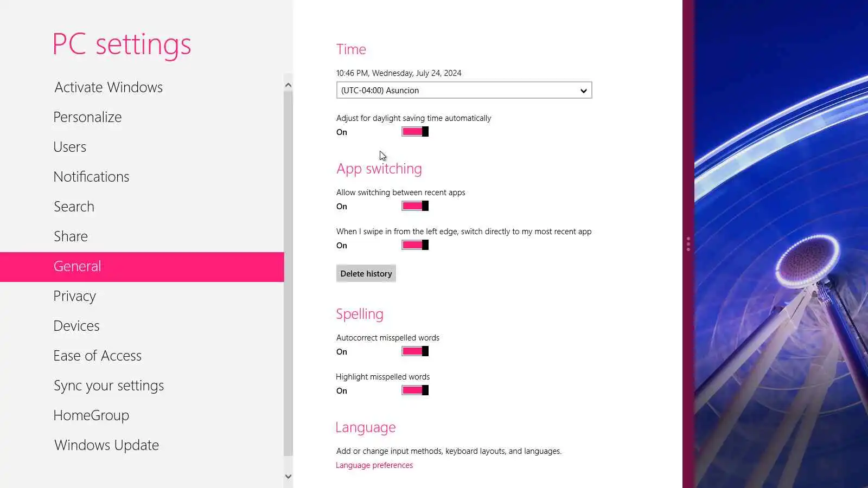Open Ease of Access settings

142,356
